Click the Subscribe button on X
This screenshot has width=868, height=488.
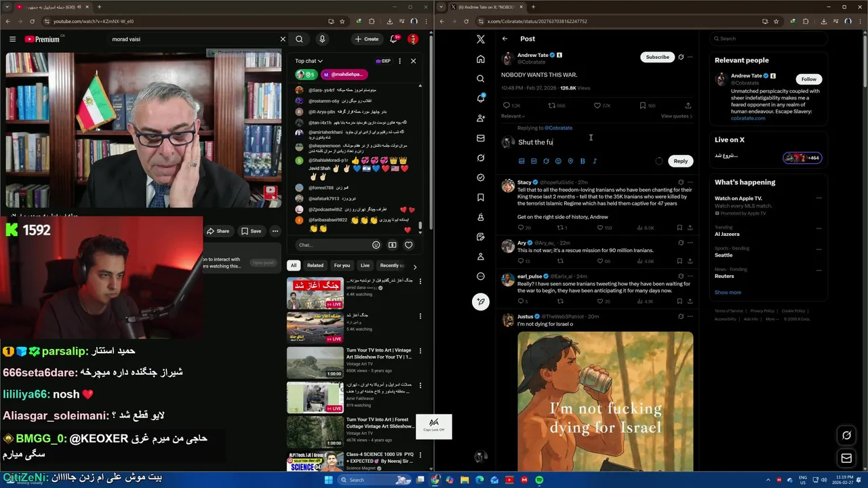(657, 57)
